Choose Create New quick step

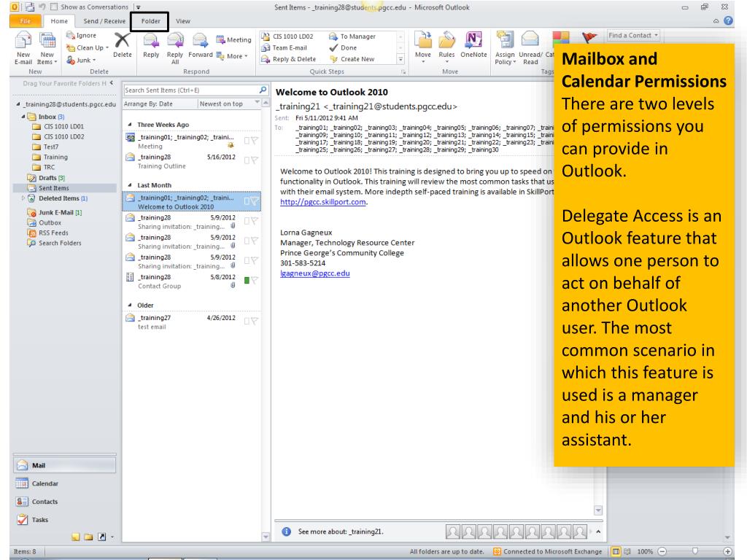(352, 59)
